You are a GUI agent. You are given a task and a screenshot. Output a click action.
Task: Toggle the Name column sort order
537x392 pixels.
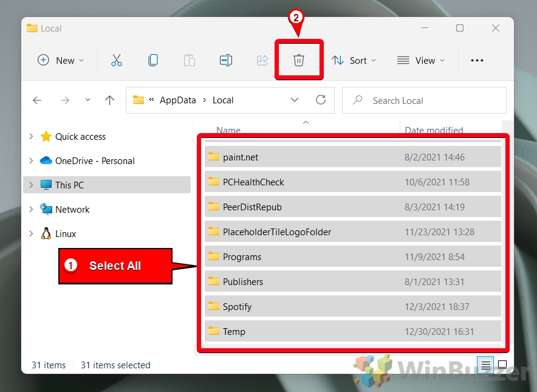coord(228,130)
